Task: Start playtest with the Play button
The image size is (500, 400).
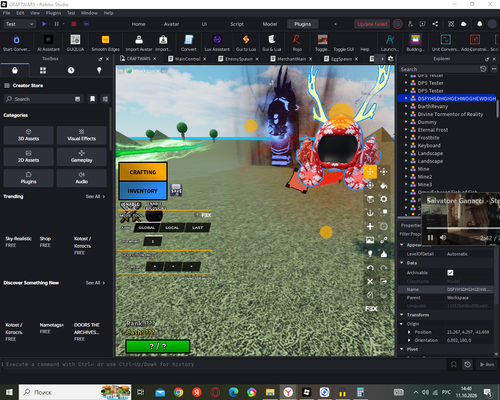Action: tap(44, 24)
